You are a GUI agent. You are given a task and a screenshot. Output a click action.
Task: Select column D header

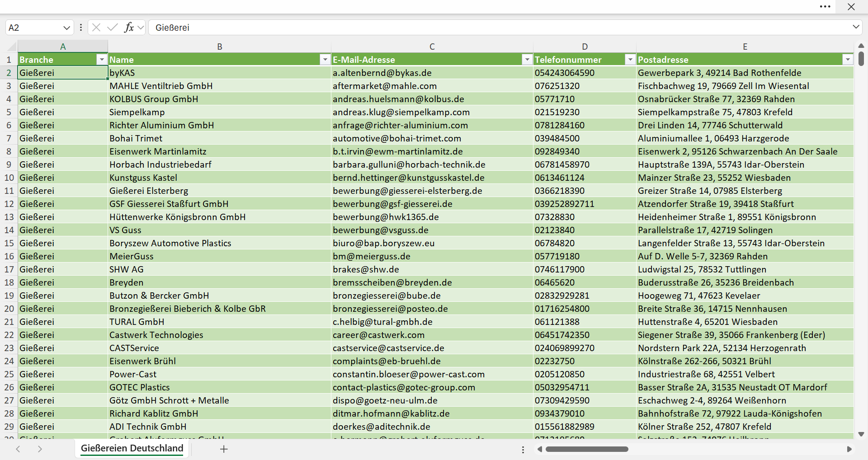[585, 47]
